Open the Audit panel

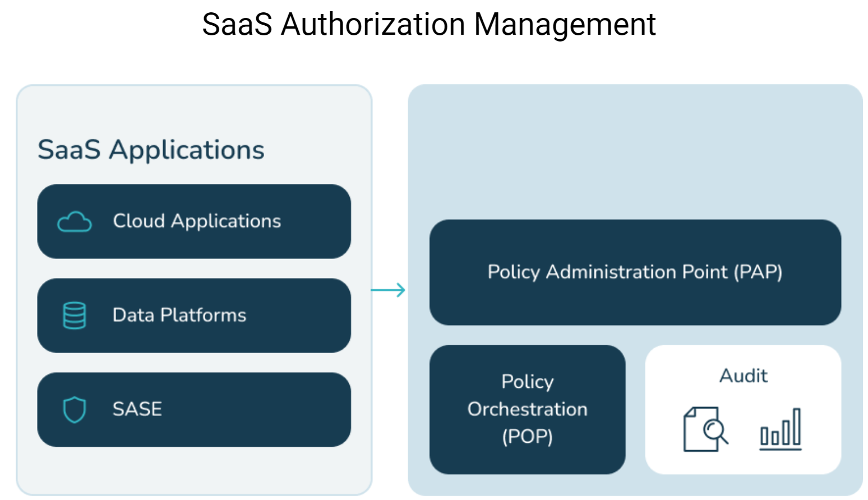tap(742, 409)
